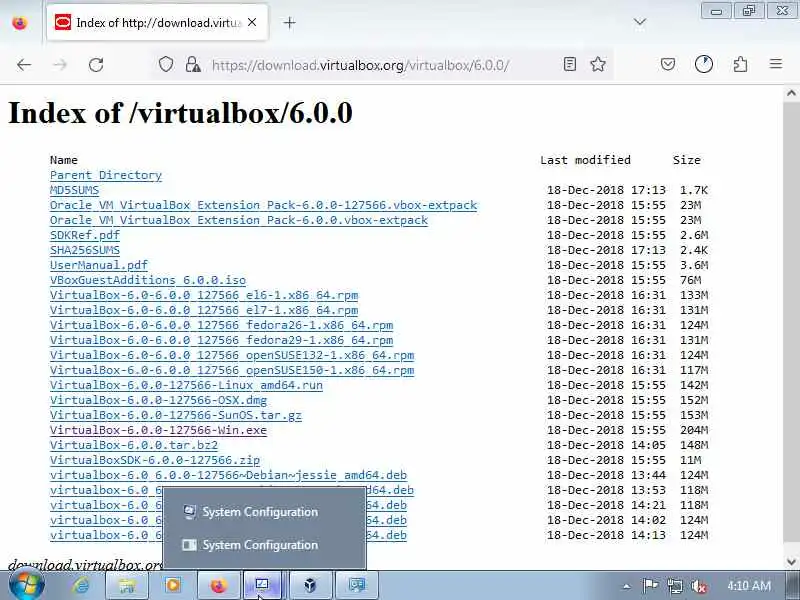800x600 pixels.
Task: Open the Parent Directory link
Action: click(x=106, y=175)
